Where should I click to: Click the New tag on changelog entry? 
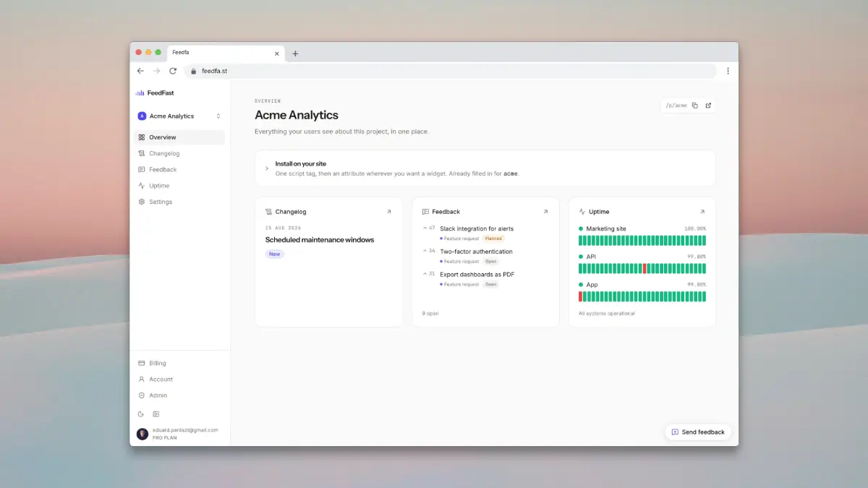click(275, 254)
